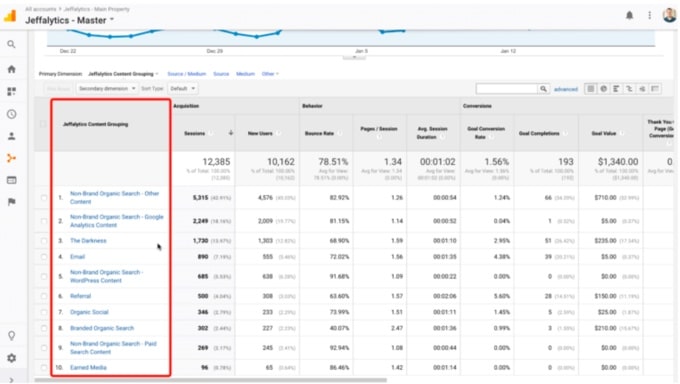Screen dimensions: 680x384
Task: Open Branded Organic Search link
Action: pos(102,328)
